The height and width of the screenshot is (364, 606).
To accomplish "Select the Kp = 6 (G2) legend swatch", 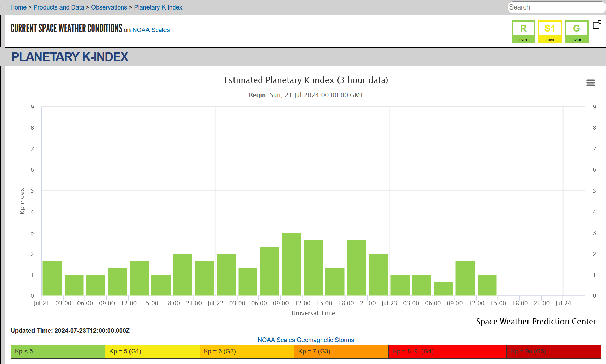I will (247, 351).
